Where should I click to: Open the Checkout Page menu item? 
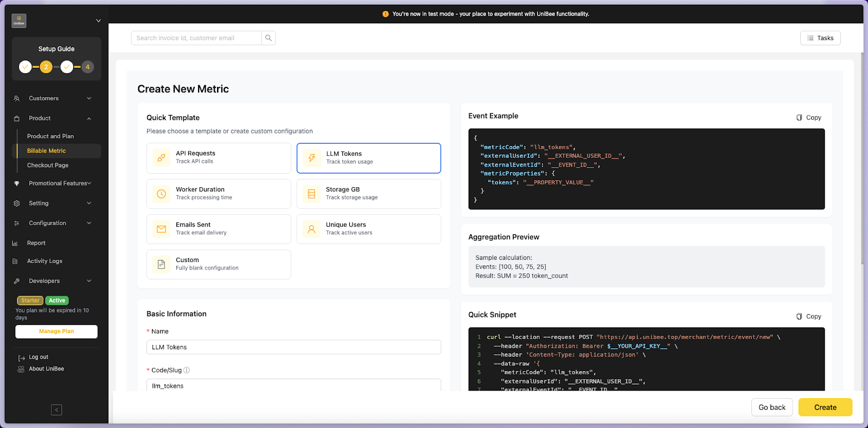point(48,165)
